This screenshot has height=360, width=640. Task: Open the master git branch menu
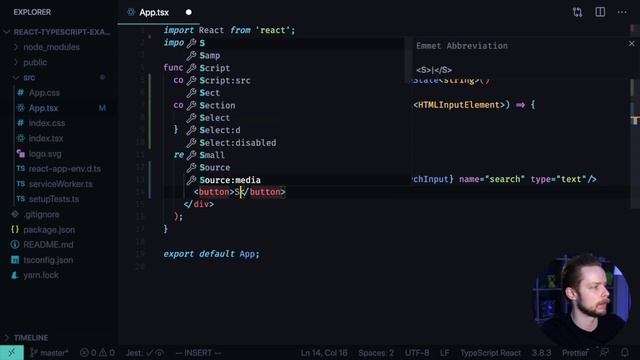(49, 353)
